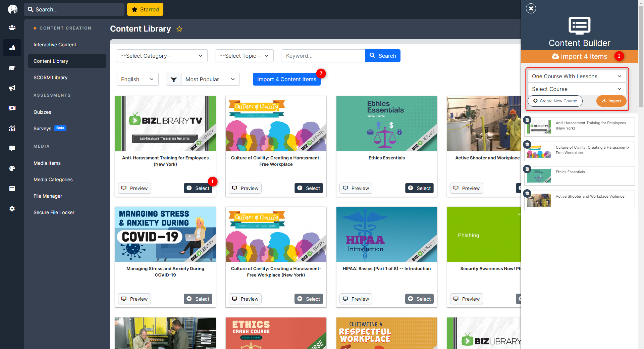Go to Quizzes in sidebar
Viewport: 644px width, 349px height.
click(x=42, y=112)
